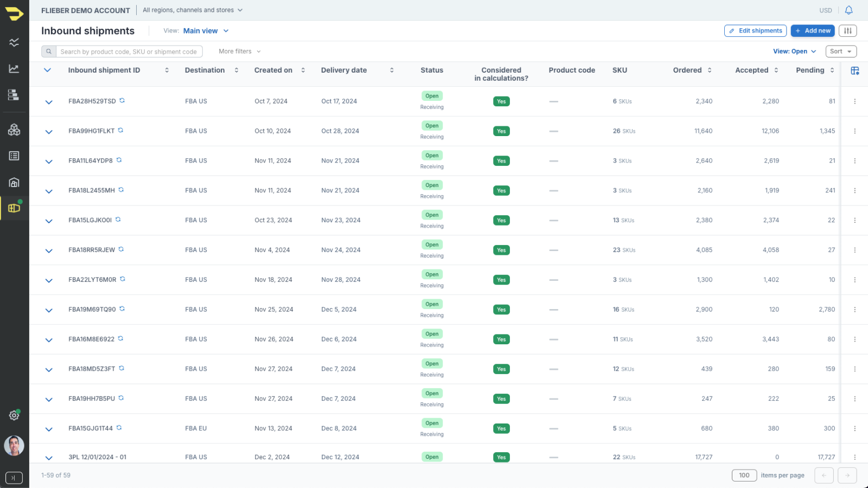Click the column settings sliders icon
The width and height of the screenshot is (868, 488).
click(x=847, y=31)
